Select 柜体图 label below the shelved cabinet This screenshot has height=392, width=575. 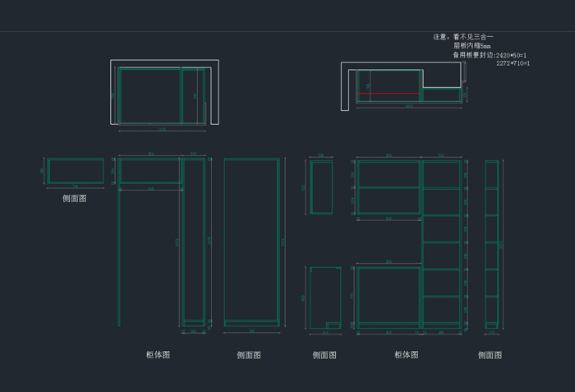click(x=406, y=355)
